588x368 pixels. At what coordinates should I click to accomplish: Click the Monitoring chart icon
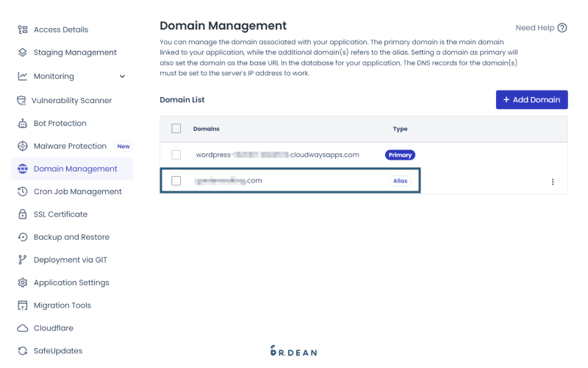coord(23,77)
